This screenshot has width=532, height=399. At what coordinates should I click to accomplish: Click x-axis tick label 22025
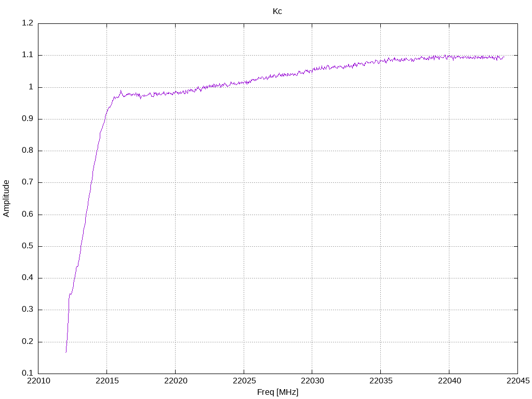coord(244,381)
